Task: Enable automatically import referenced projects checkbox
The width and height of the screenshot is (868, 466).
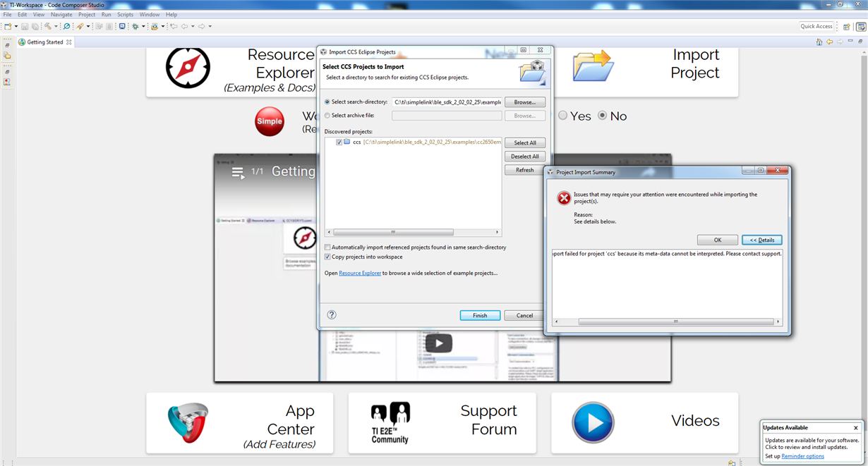Action: (x=327, y=247)
